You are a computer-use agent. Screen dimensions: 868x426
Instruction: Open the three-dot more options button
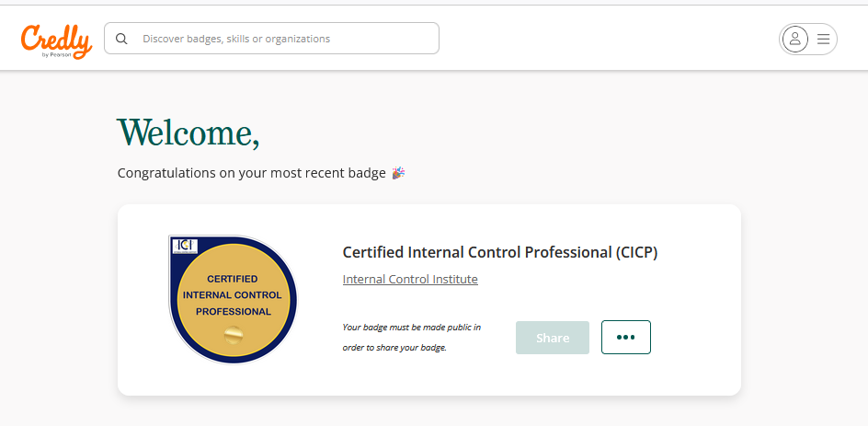click(x=626, y=337)
